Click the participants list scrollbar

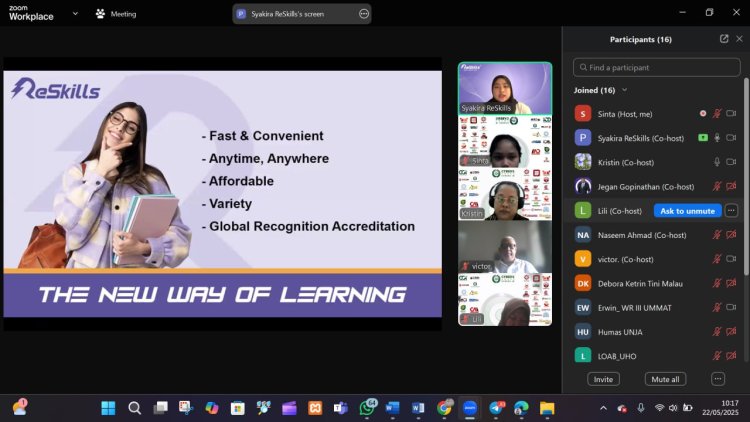click(746, 177)
